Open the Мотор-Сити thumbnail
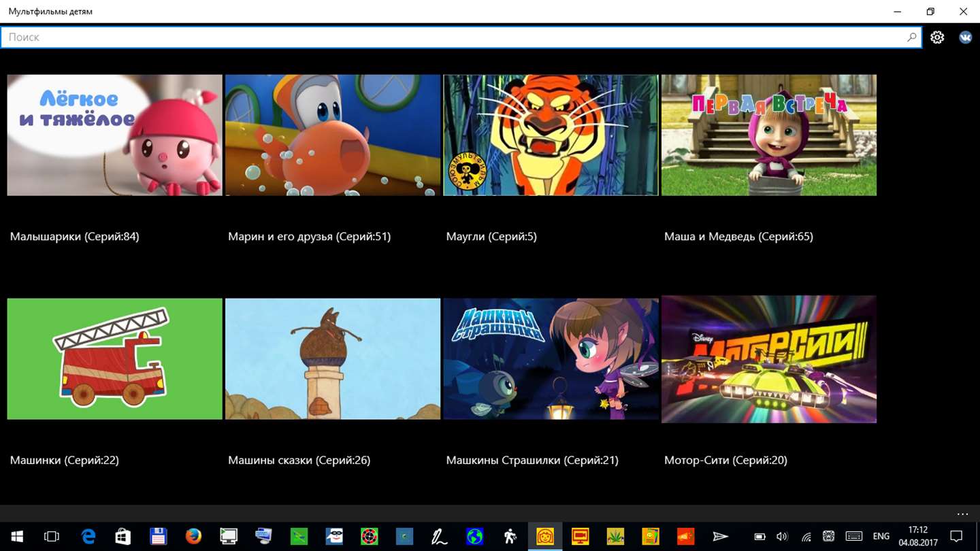This screenshot has width=980, height=551. [769, 358]
